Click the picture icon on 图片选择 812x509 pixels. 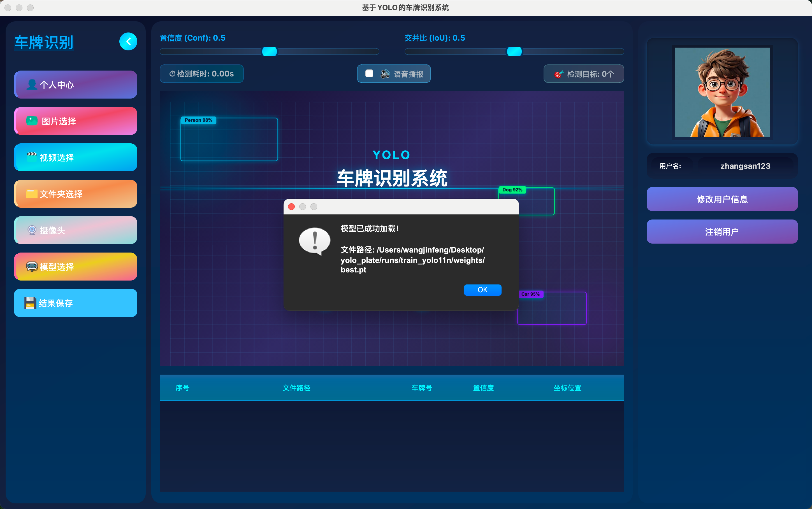32,121
